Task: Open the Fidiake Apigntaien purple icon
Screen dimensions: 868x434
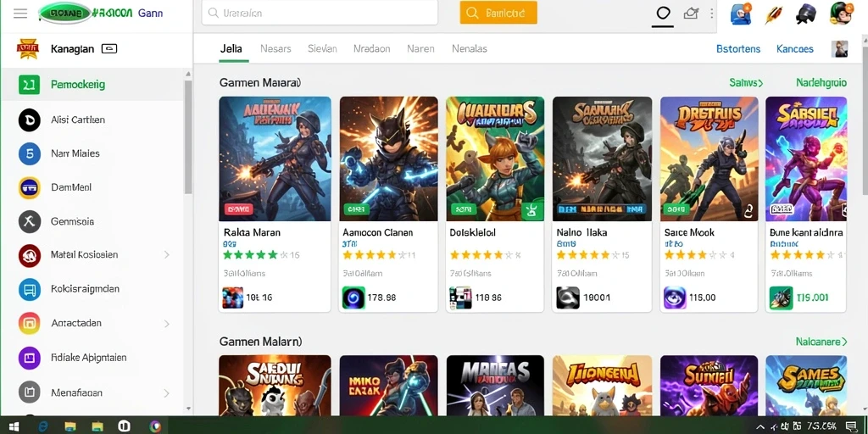Action: point(30,359)
